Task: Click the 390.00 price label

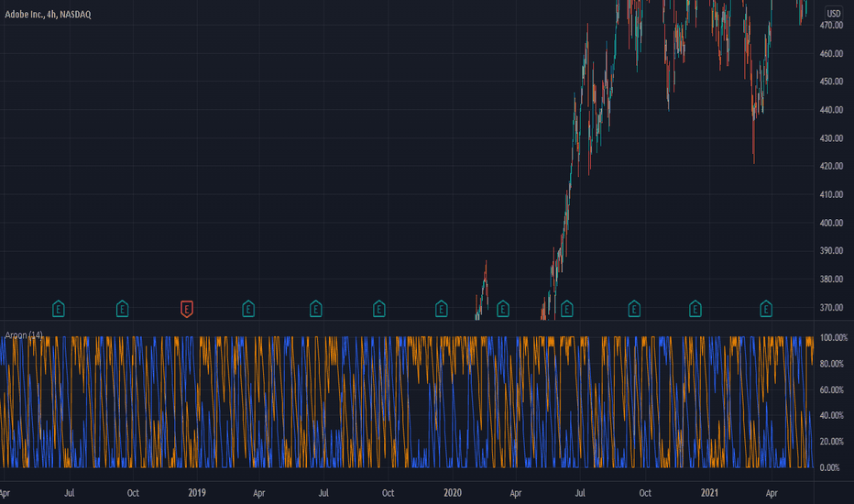Action: (x=831, y=251)
